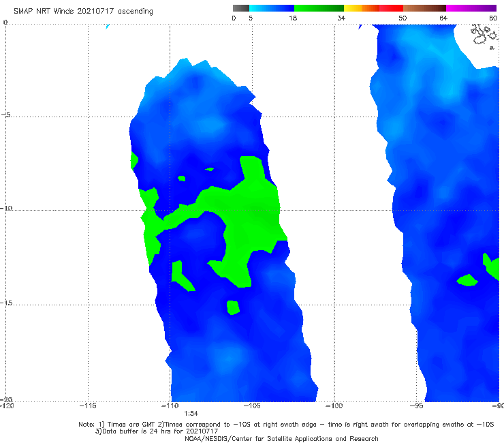The image size is (504, 443).
Task: Click the color bar label '18'
Action: tap(293, 18)
